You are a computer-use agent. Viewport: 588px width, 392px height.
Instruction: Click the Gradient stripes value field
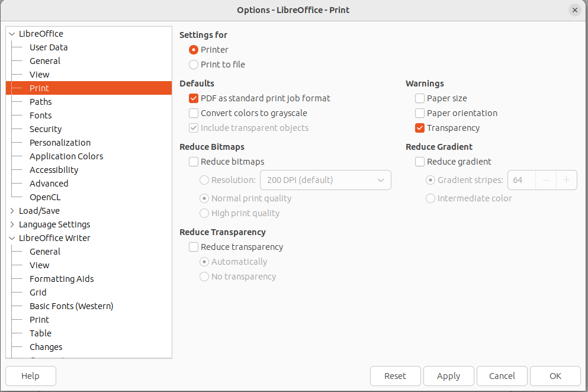pos(520,179)
